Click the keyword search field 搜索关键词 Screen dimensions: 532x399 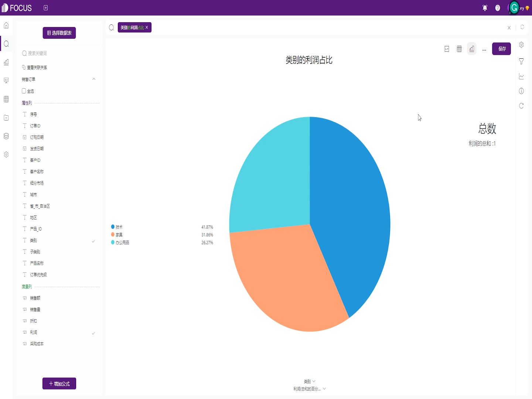click(x=59, y=54)
